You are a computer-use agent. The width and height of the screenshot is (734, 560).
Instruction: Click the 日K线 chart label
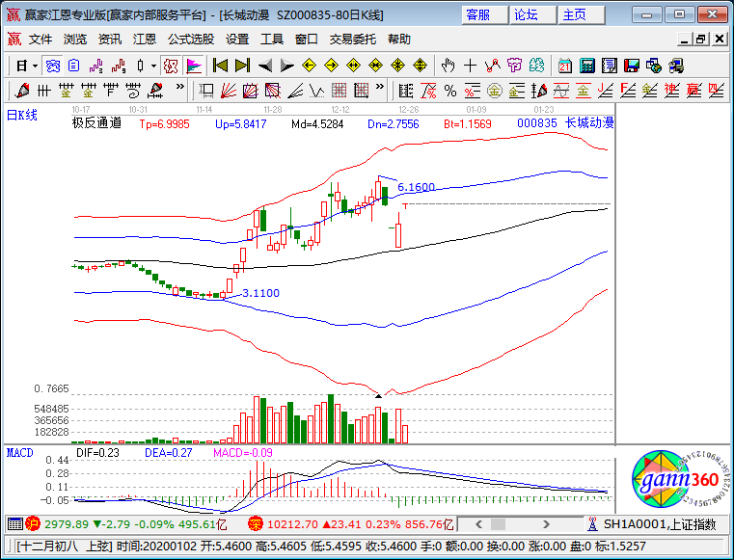coord(22,115)
